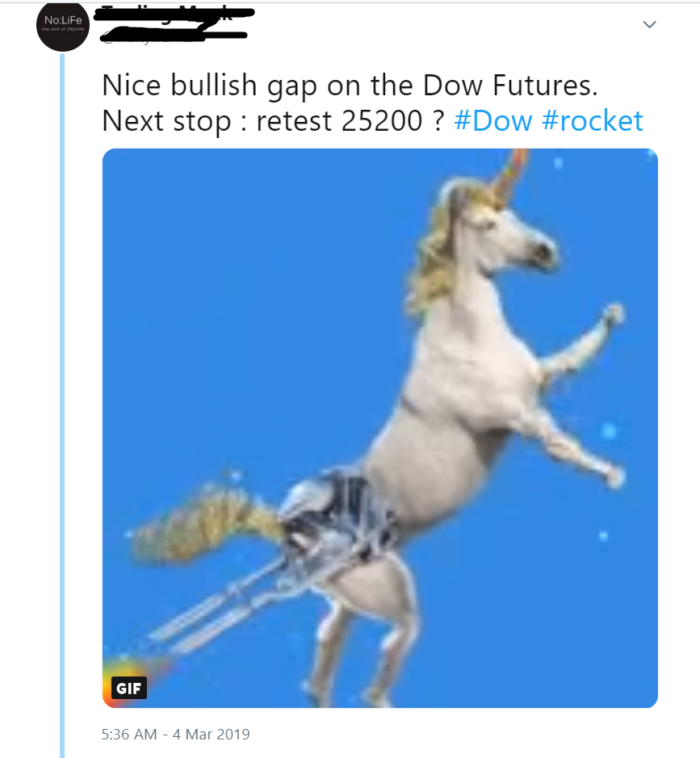Image resolution: width=700 pixels, height=758 pixels.
Task: Open the 5:36 AM - 4 Mar 2019 timestamp
Action: pyautogui.click(x=176, y=734)
